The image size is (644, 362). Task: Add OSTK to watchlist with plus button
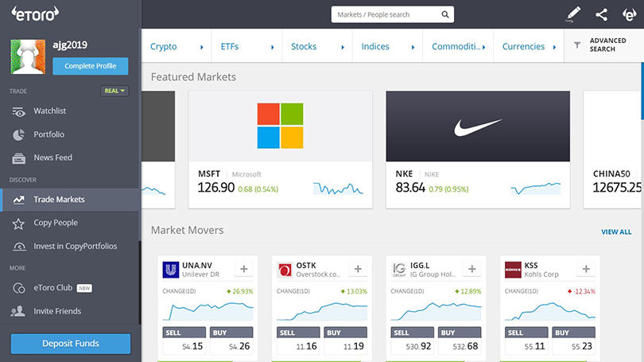(358, 270)
